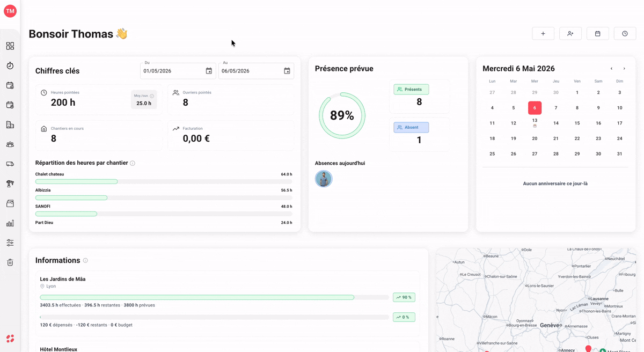This screenshot has height=352, width=644.
Task: Select day 31 in calendar
Action: [619, 154]
